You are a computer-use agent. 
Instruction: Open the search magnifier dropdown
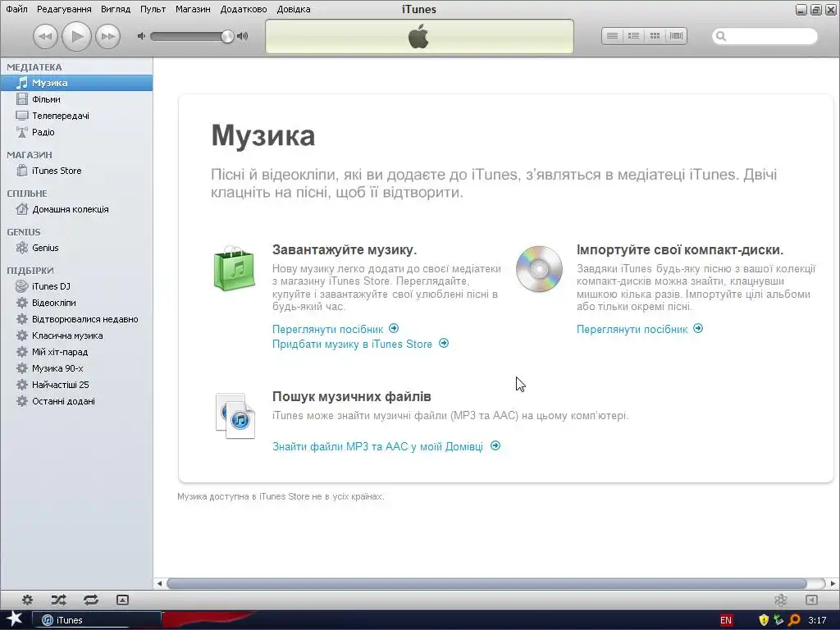pos(721,36)
